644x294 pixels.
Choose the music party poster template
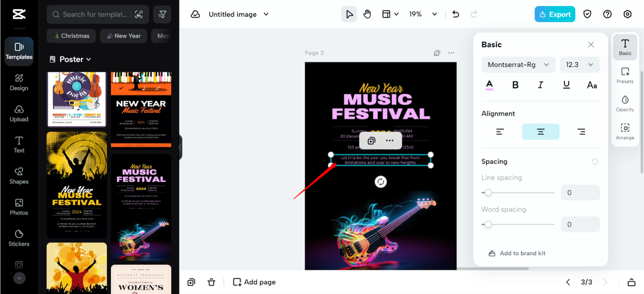pos(77,99)
